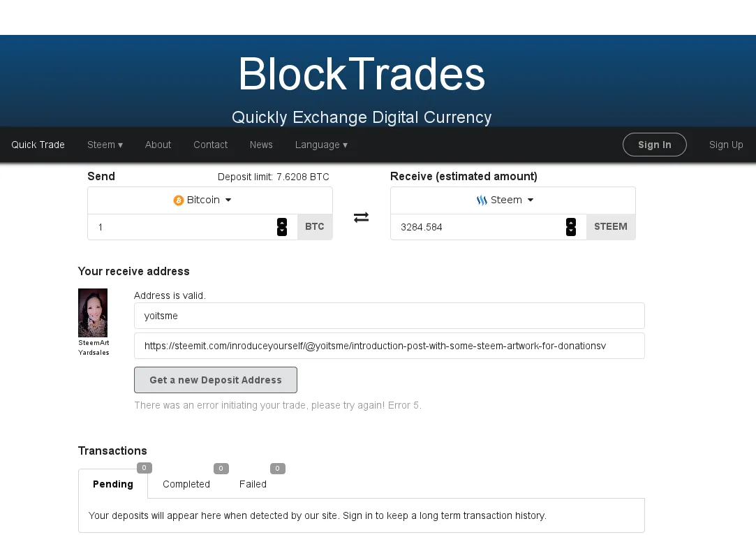Click the 'Your receive address' heading
This screenshot has height=535, width=756.
click(133, 271)
